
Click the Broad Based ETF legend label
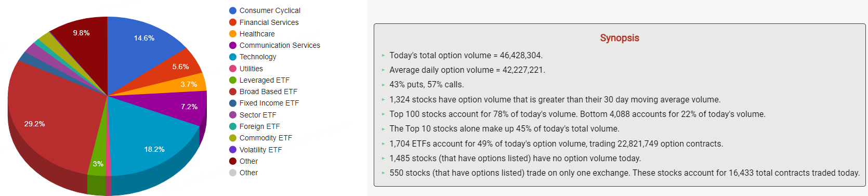pyautogui.click(x=268, y=92)
